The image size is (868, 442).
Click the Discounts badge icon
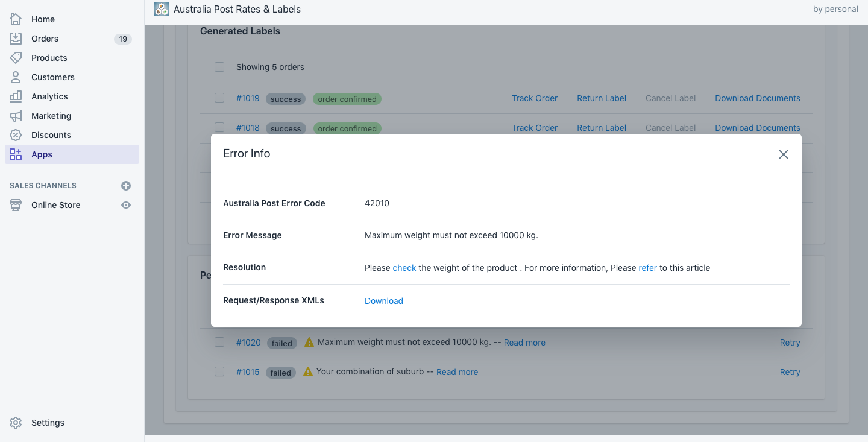click(x=16, y=135)
